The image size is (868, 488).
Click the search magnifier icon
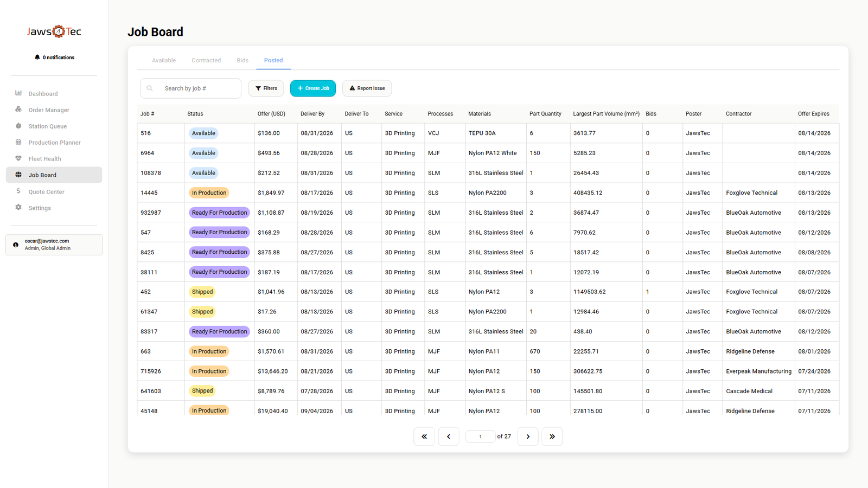point(150,88)
